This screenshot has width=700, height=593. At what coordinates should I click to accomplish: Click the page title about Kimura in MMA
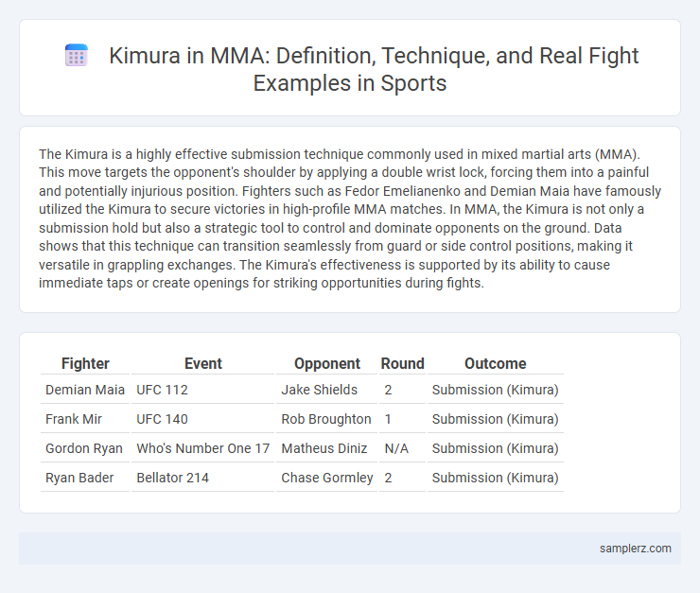point(374,69)
